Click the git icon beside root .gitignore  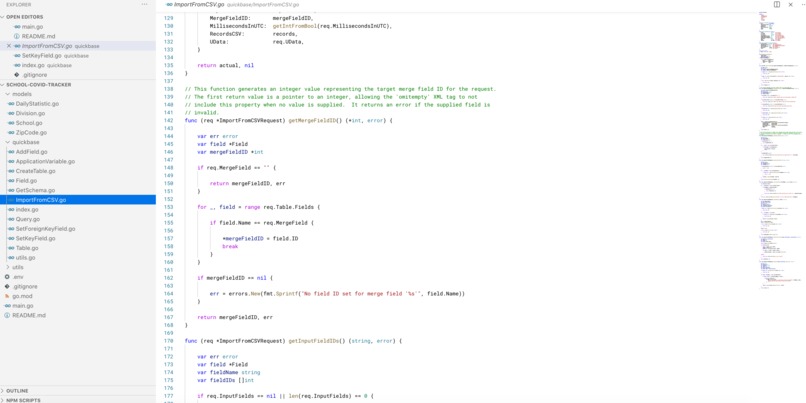[7, 286]
